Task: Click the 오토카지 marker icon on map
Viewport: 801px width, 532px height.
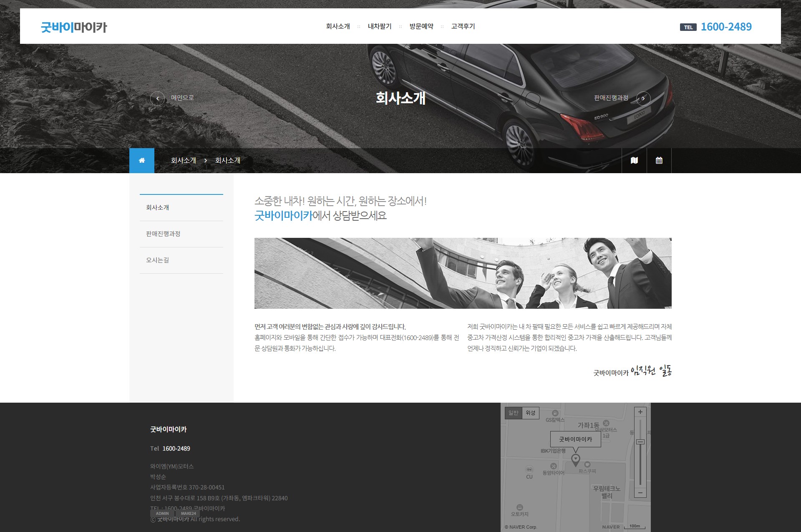Action: 520,507
